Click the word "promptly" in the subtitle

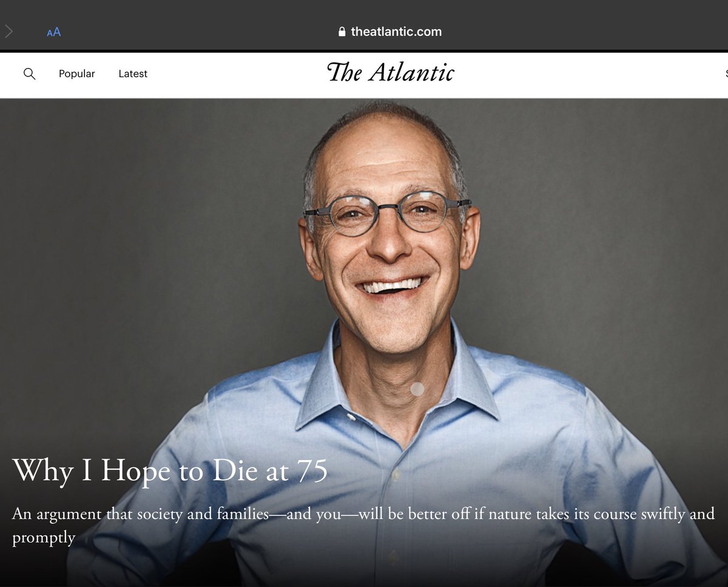[x=44, y=538]
